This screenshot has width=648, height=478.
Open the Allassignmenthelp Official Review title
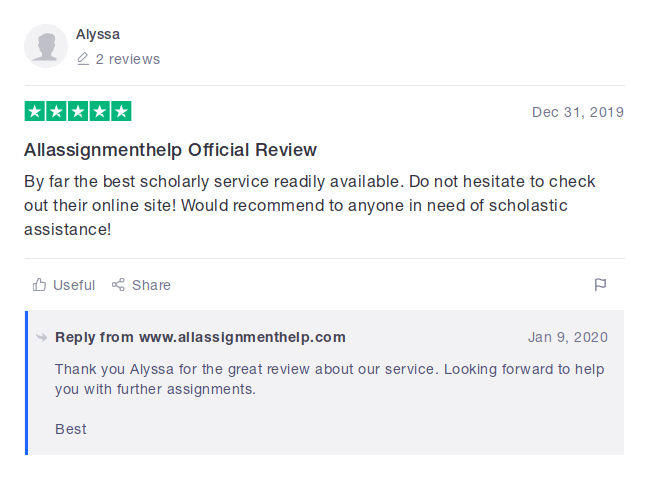click(170, 150)
